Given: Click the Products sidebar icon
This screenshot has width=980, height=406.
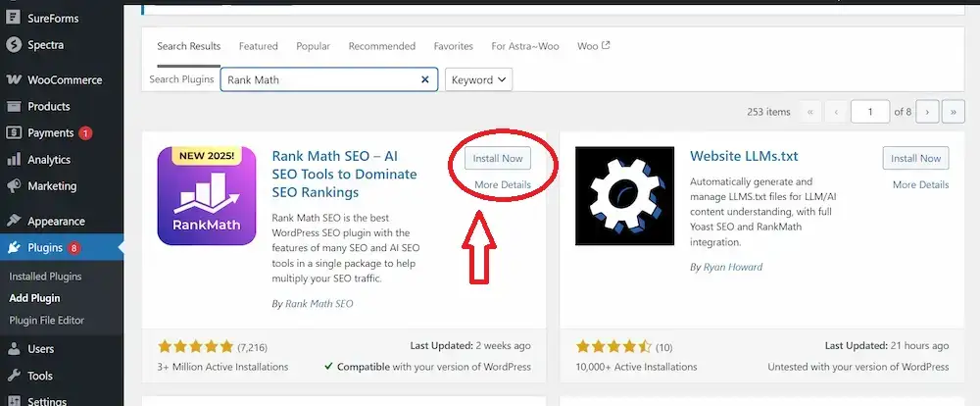Looking at the screenshot, I should [x=14, y=107].
